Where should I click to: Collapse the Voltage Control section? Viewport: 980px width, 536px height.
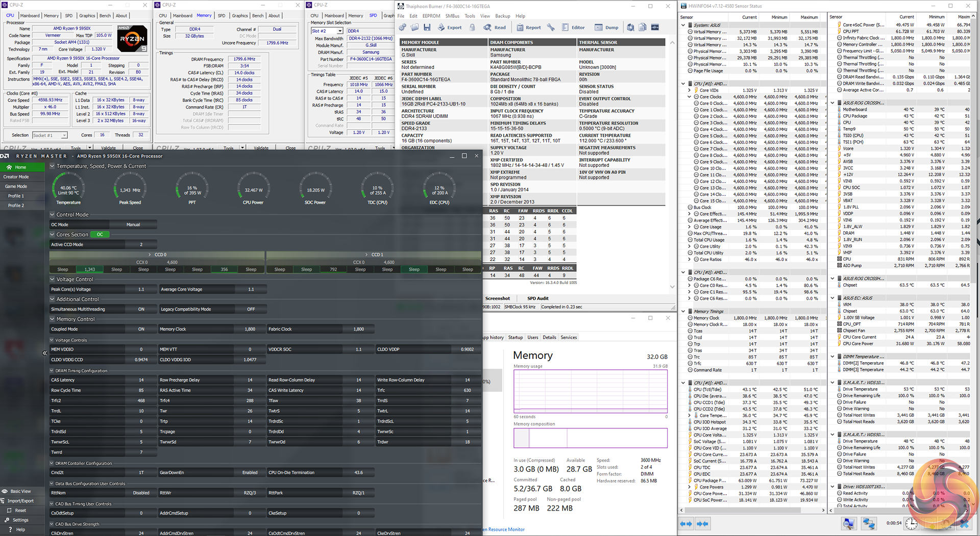52,279
